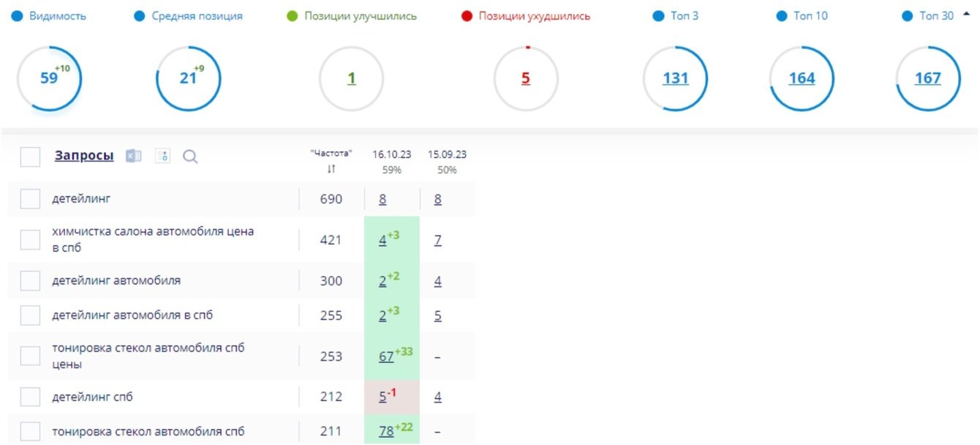This screenshot has height=445, width=980.
Task: Sort by Частота using the arrows icon
Action: pyautogui.click(x=331, y=169)
